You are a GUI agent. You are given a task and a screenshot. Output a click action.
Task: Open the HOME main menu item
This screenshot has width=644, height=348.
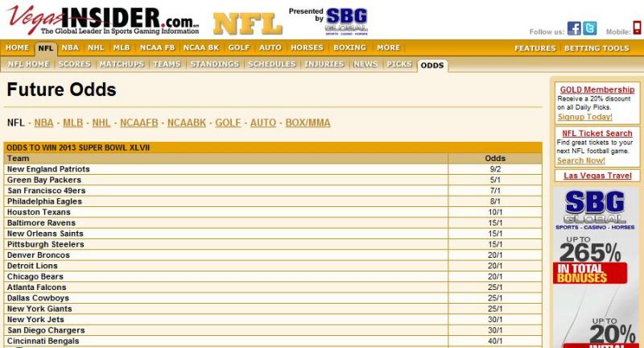click(x=17, y=48)
